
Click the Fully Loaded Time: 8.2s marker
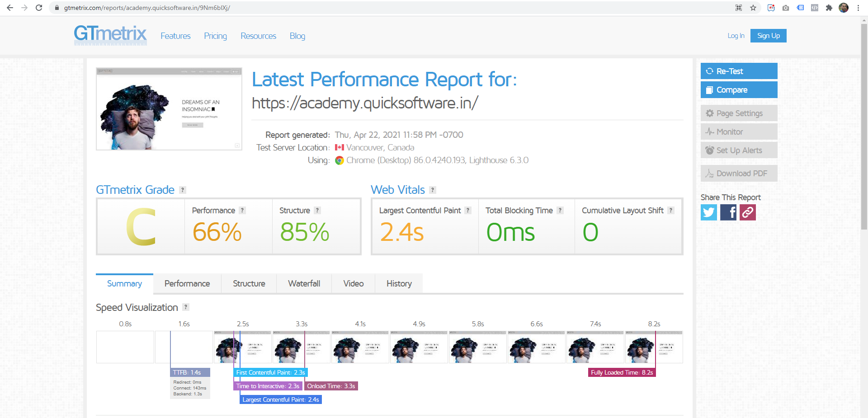coord(622,372)
